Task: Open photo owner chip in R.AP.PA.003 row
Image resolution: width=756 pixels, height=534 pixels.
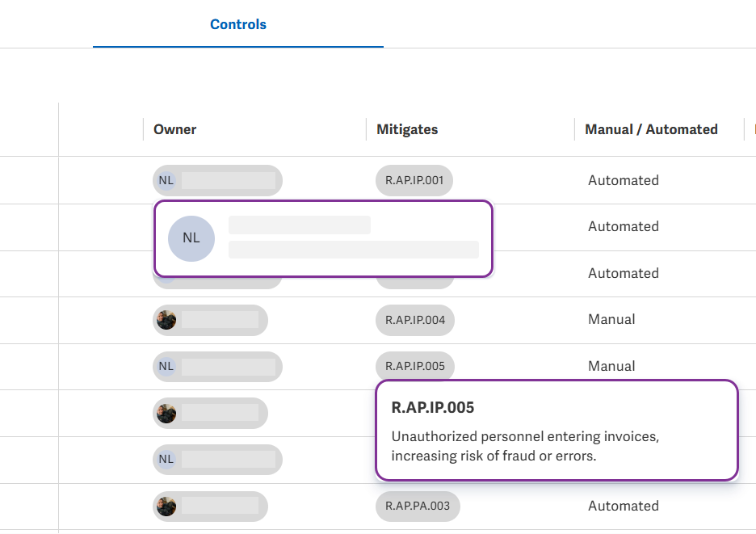Action: (210, 506)
